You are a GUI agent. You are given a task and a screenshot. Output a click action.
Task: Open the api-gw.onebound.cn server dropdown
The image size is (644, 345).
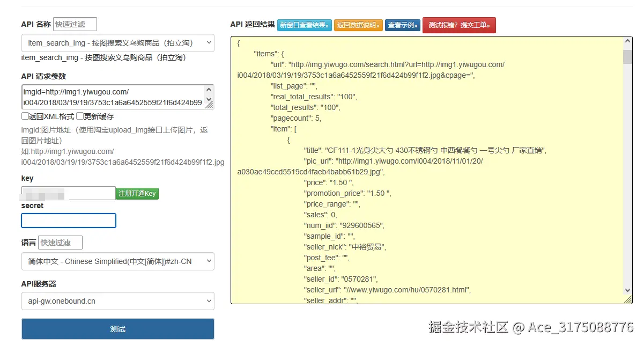(x=117, y=301)
